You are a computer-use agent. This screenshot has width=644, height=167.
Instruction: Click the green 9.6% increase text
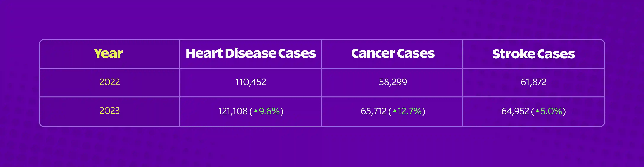(269, 111)
